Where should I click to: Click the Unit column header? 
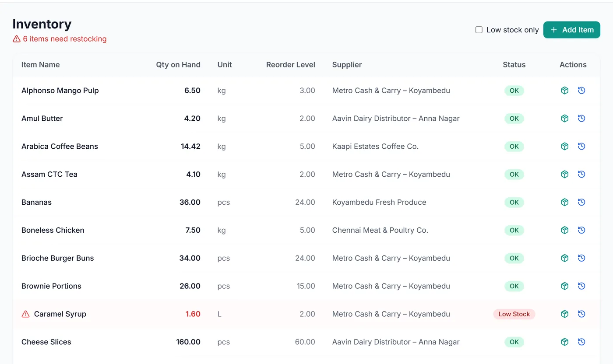[225, 65]
